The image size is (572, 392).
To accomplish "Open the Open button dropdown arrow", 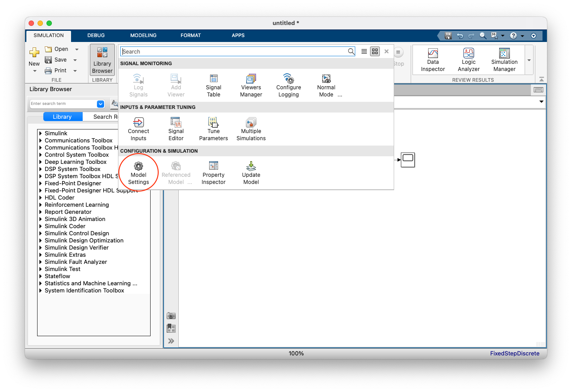I will tap(77, 49).
